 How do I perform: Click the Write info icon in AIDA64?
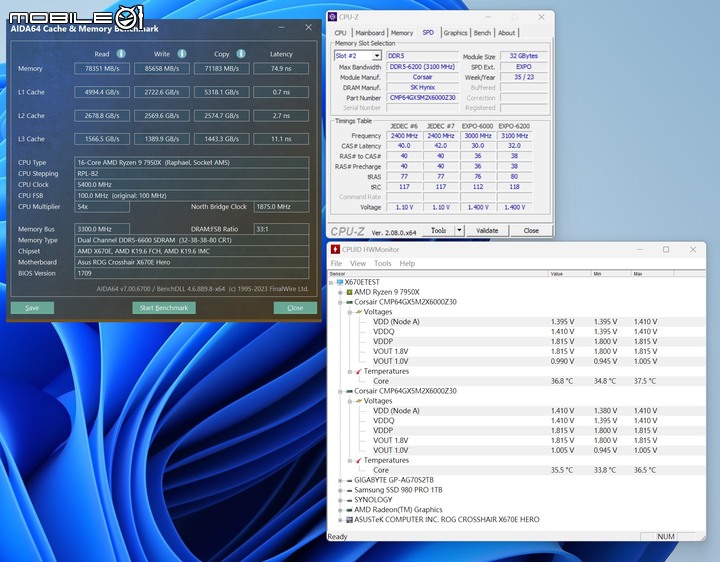[182, 54]
